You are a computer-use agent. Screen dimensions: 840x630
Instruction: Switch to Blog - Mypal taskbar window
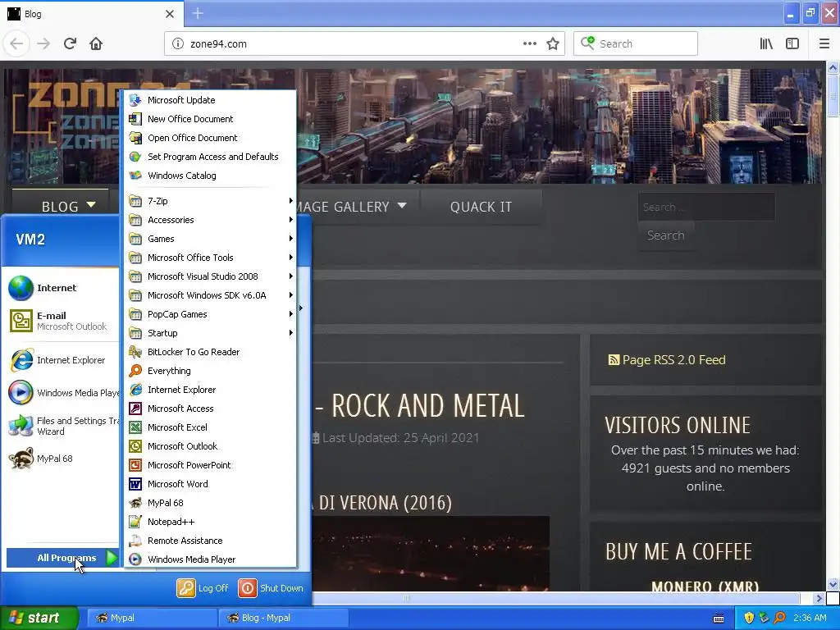coord(283,619)
